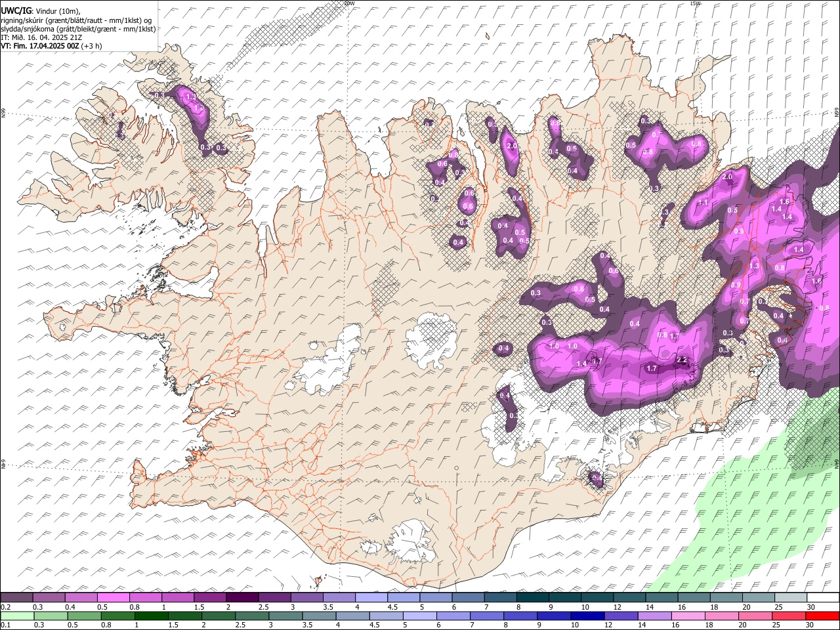Select the dark blue 10 rain legend swatch

[587, 616]
